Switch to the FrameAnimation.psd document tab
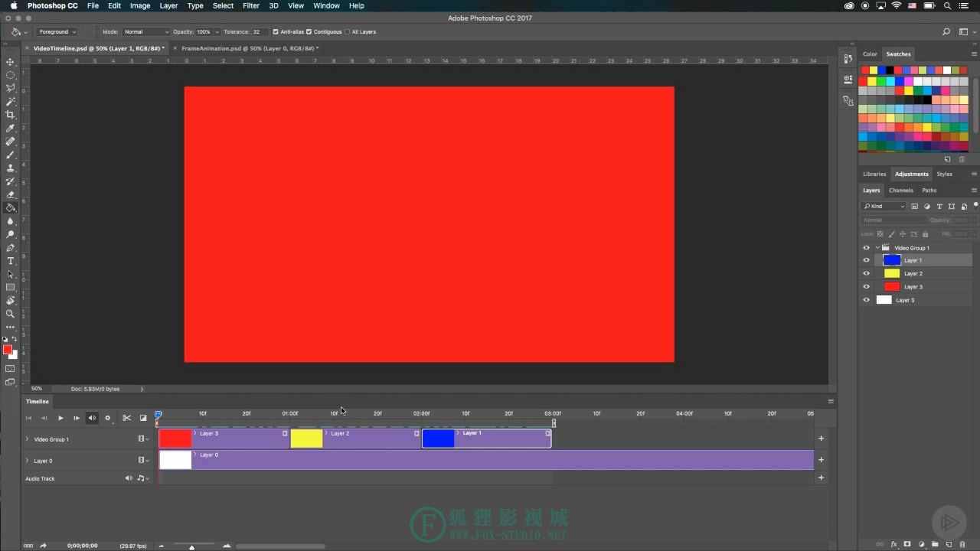 [x=250, y=48]
